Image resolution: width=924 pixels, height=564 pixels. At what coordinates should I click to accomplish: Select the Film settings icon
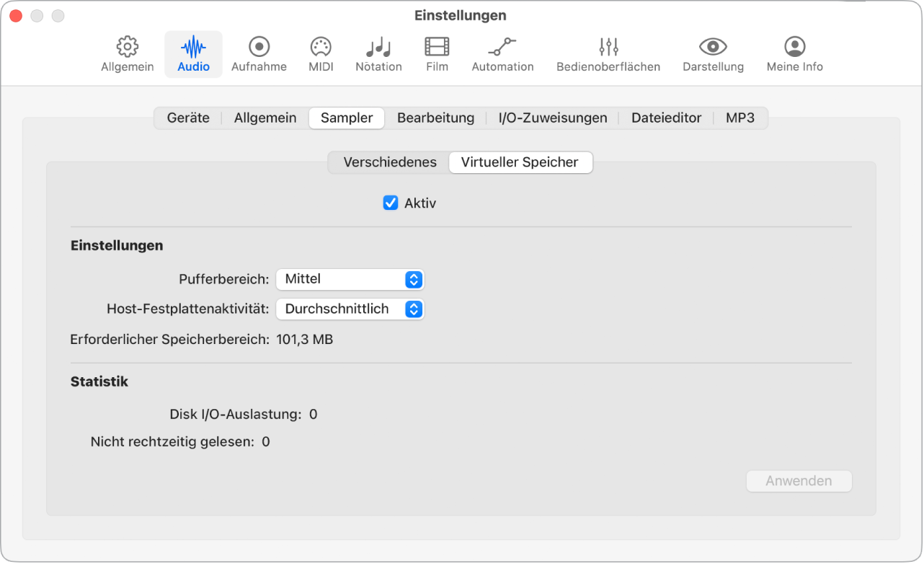[x=436, y=54]
